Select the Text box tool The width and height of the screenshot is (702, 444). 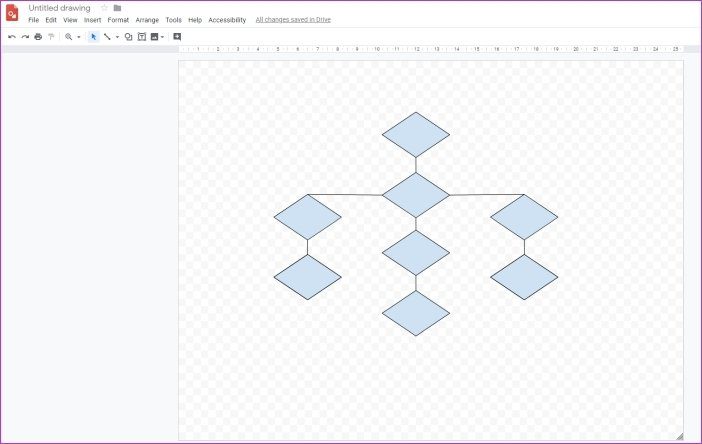point(141,37)
